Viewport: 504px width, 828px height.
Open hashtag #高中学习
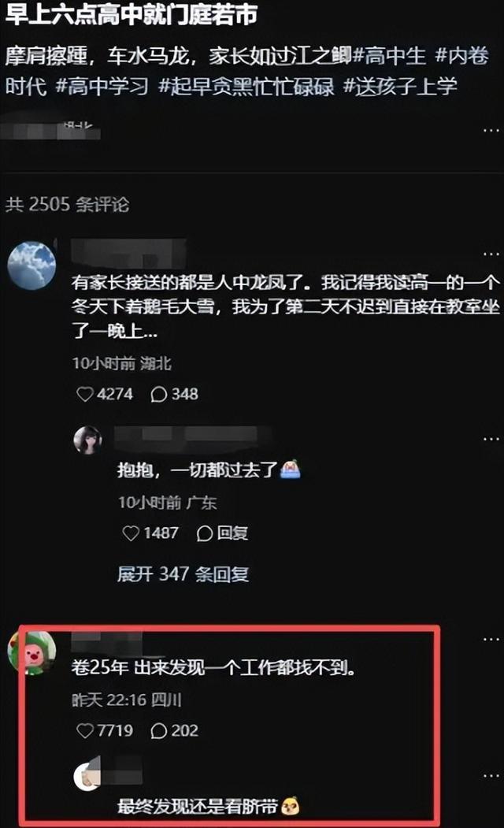point(102,87)
